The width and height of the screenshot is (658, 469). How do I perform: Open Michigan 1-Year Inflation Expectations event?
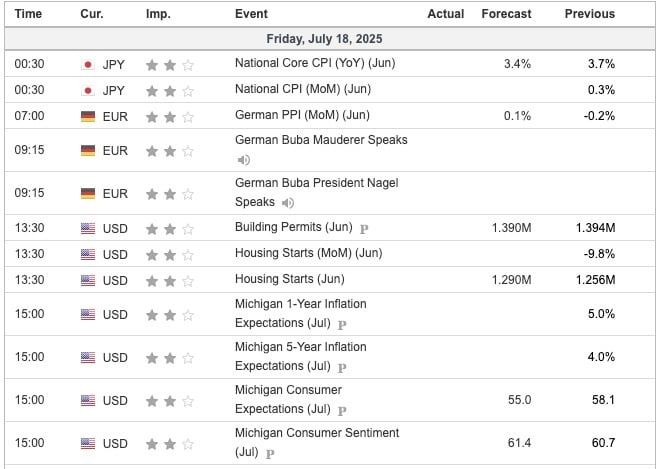[300, 313]
